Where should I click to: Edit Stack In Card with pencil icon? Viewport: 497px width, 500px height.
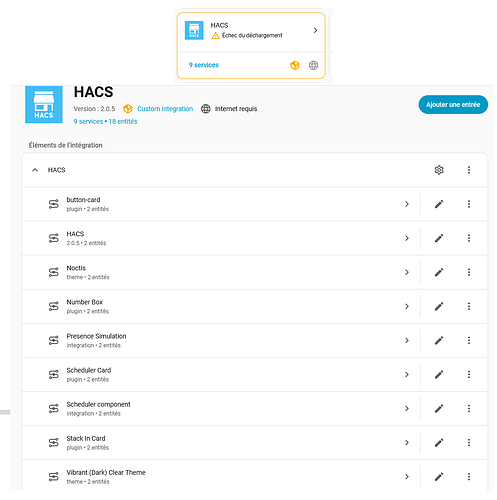pyautogui.click(x=439, y=443)
